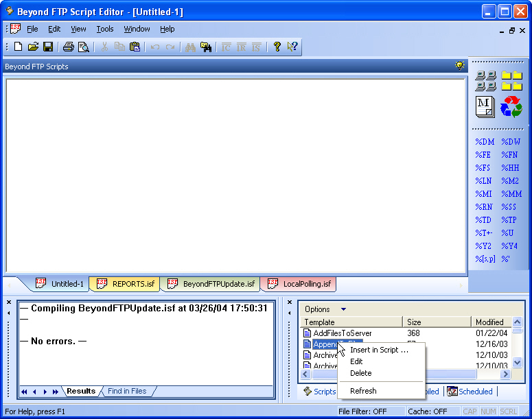The image size is (532, 419).
Task: Switch to the LocalPolling.isf tab
Action: point(299,284)
